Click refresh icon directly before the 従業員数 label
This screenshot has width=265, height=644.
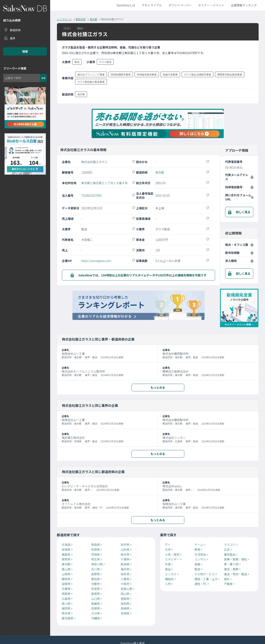(x=134, y=260)
